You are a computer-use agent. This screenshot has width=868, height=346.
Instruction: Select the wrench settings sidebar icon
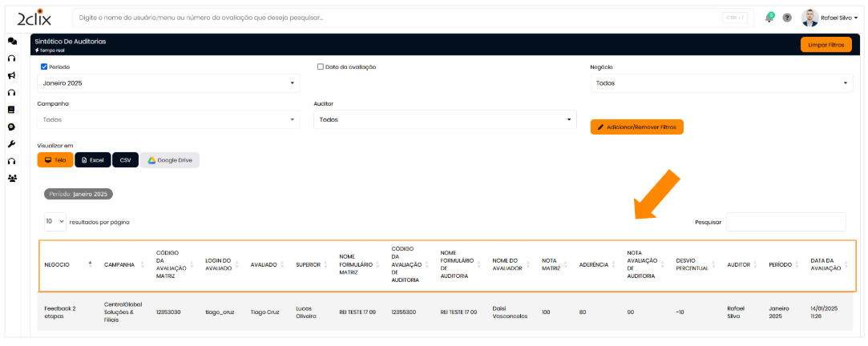(x=12, y=144)
